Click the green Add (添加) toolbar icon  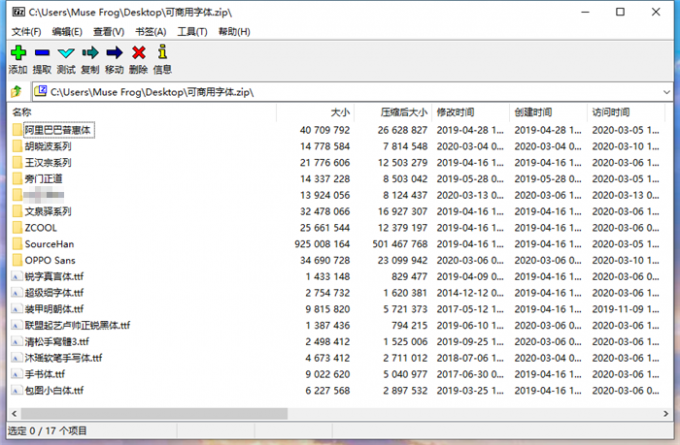pos(18,53)
